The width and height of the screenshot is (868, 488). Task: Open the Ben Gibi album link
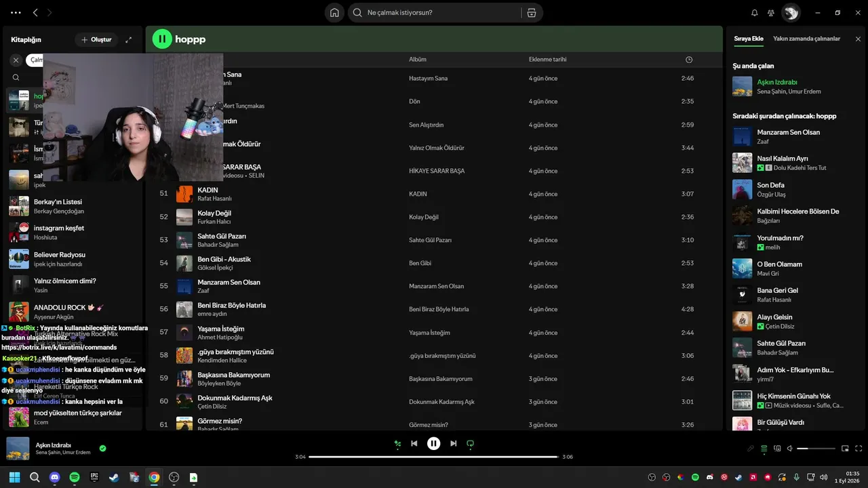coord(420,263)
